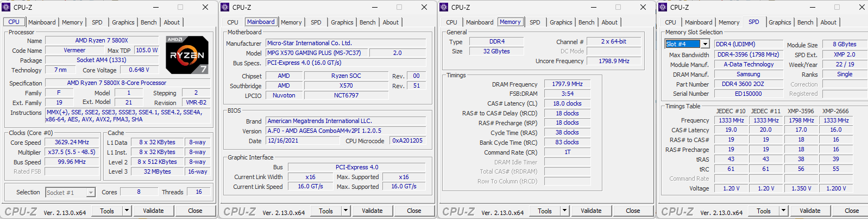Click Tools button in Mainboard window

[x=326, y=211]
